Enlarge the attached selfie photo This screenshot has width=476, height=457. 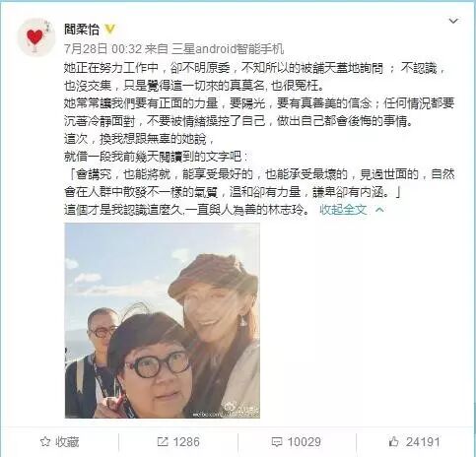163,320
